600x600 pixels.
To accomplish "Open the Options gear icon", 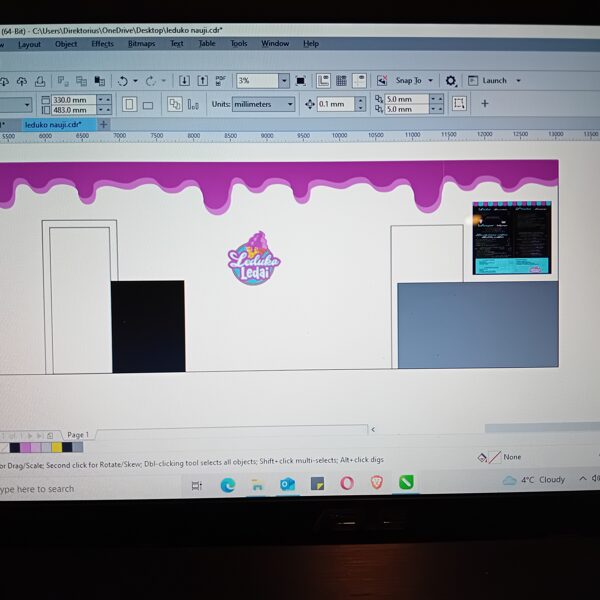I will [x=450, y=80].
